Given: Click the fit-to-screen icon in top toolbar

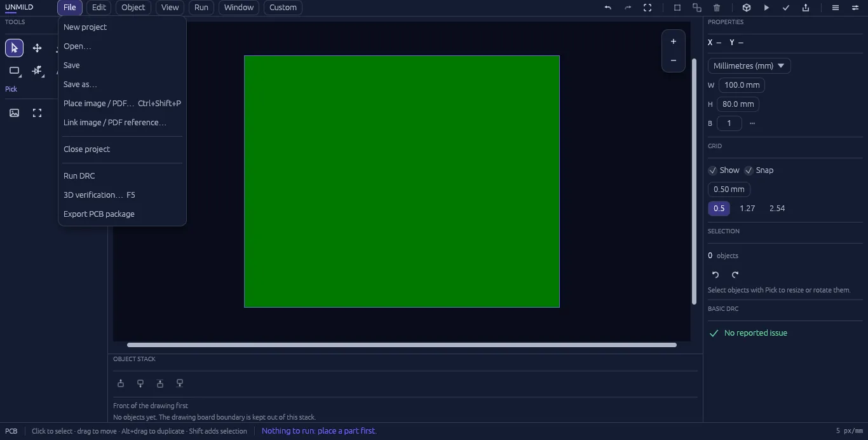Looking at the screenshot, I should [648, 8].
